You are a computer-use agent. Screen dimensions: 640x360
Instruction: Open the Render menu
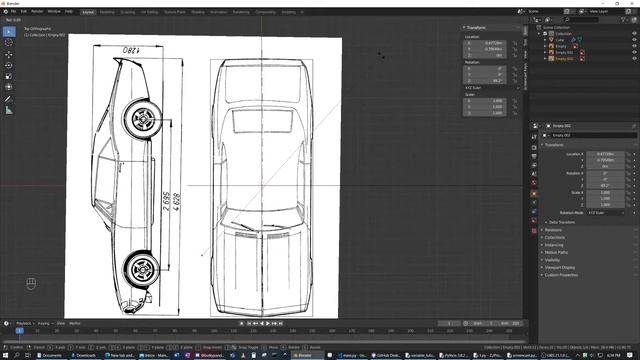coord(37,11)
